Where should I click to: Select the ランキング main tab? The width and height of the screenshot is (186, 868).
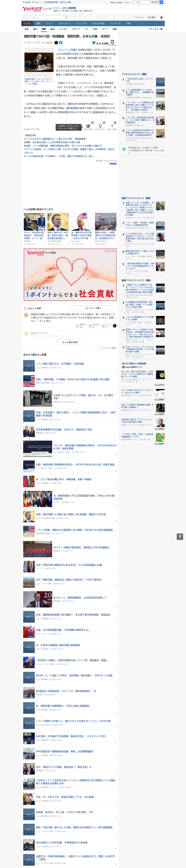115,24
